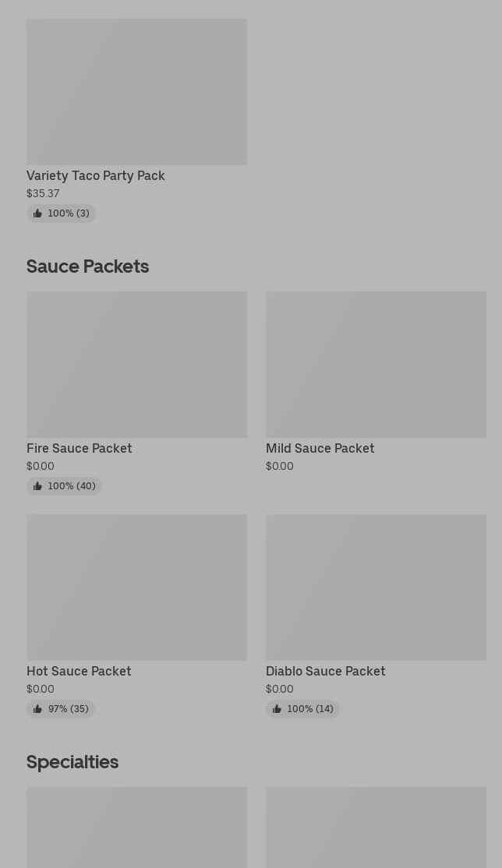Open the right item image under Specialties
The height and width of the screenshot is (868, 502).
coord(376,827)
